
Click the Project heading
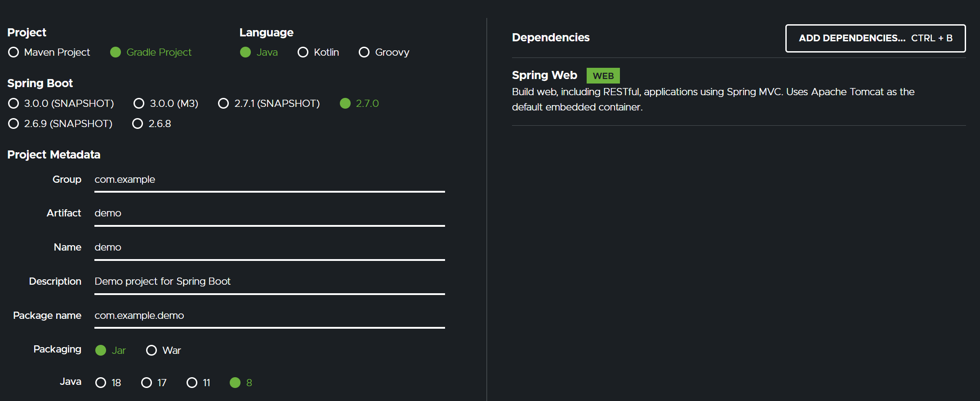(x=27, y=33)
